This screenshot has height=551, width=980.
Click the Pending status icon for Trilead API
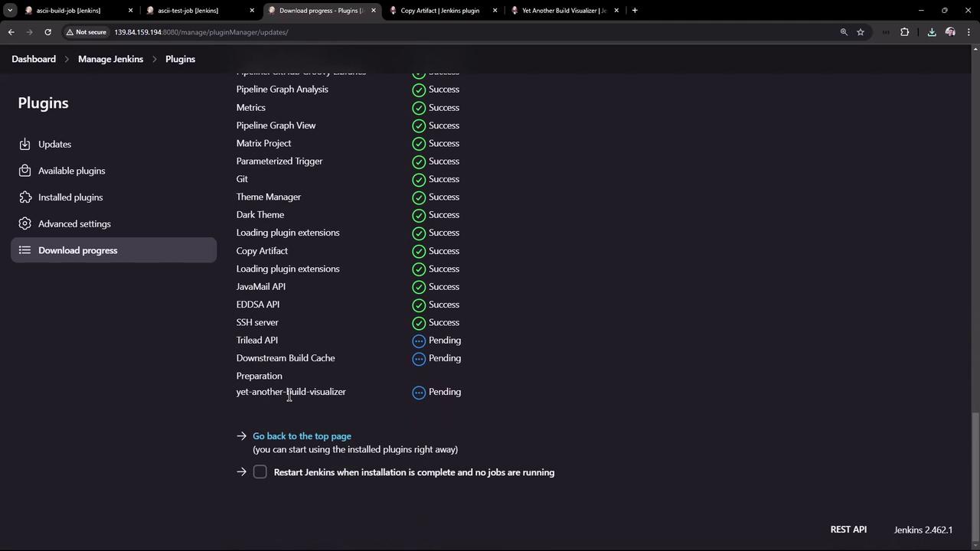[x=419, y=341]
